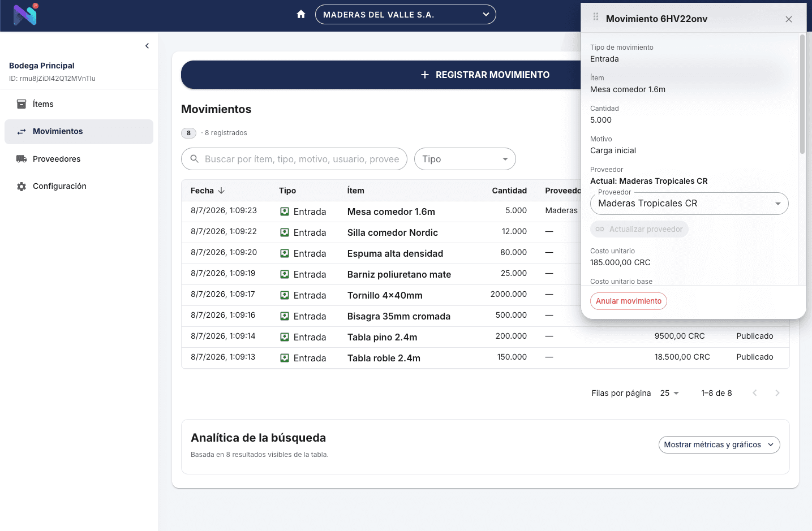Click Entrada icon in Mesa comedor row
The height and width of the screenshot is (531, 812).
point(285,211)
